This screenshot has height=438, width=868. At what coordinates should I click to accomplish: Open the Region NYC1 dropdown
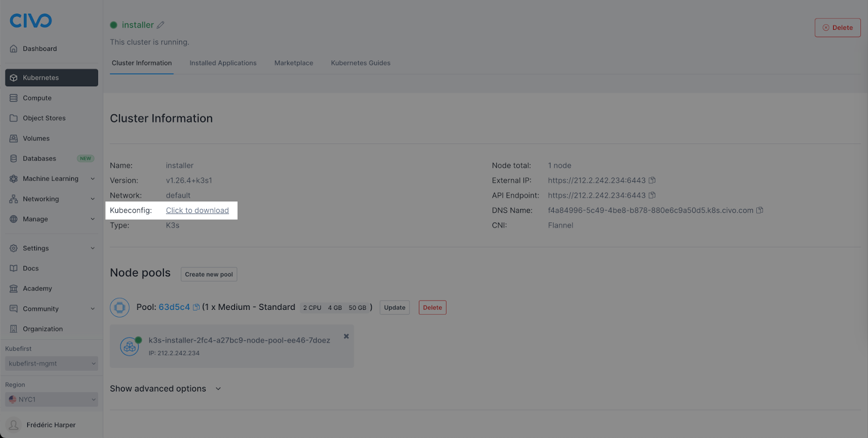click(52, 399)
